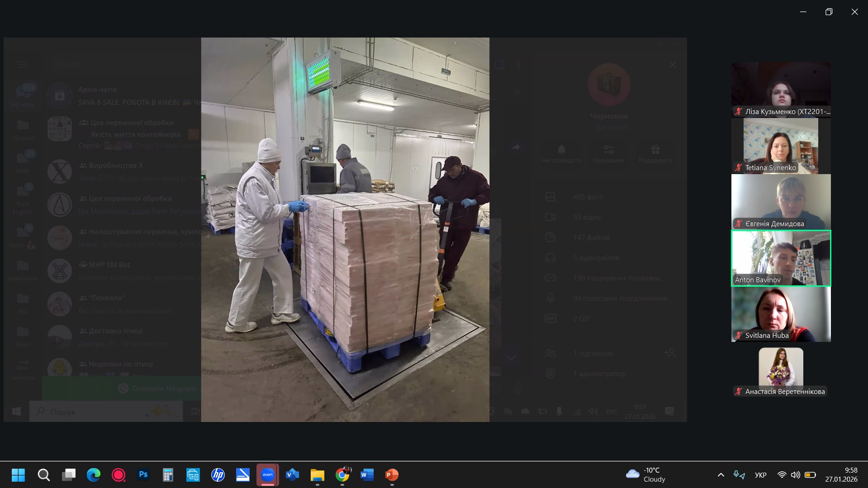Click the red screen recorder icon
Viewport: 868px width, 488px height.
(119, 475)
